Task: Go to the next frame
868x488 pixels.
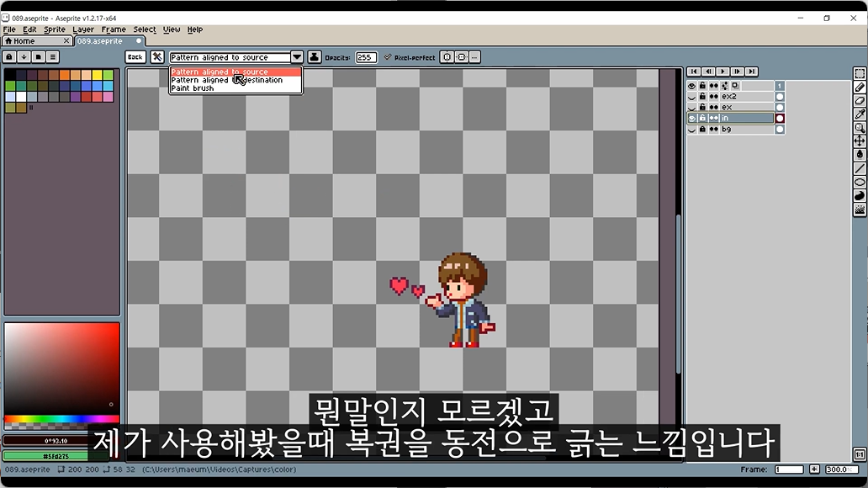Action: coord(737,72)
